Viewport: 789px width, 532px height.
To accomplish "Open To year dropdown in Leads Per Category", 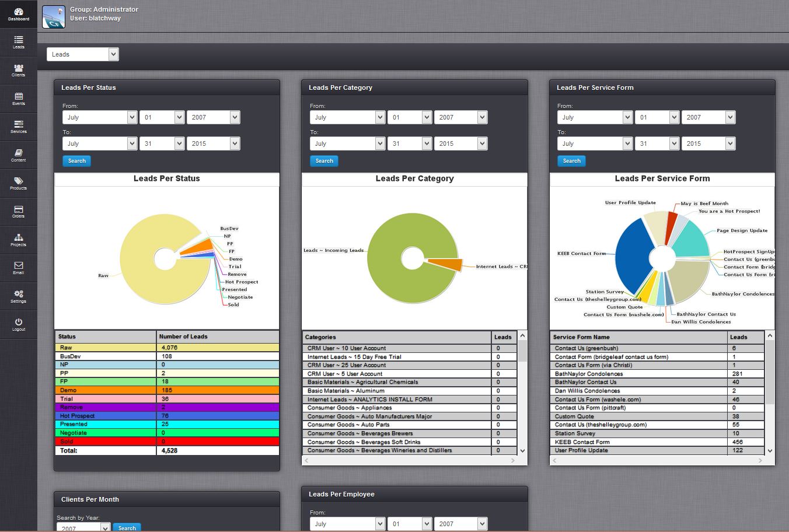I will tap(461, 143).
